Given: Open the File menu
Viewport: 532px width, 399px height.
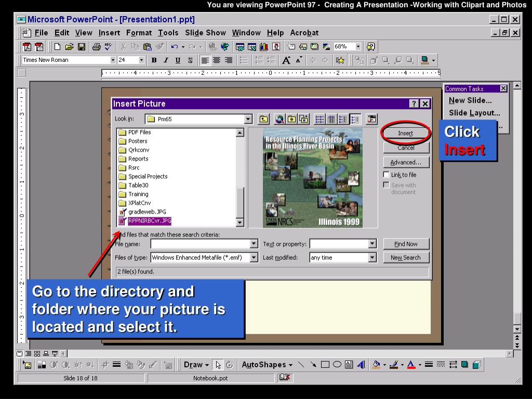Looking at the screenshot, I should tap(41, 33).
